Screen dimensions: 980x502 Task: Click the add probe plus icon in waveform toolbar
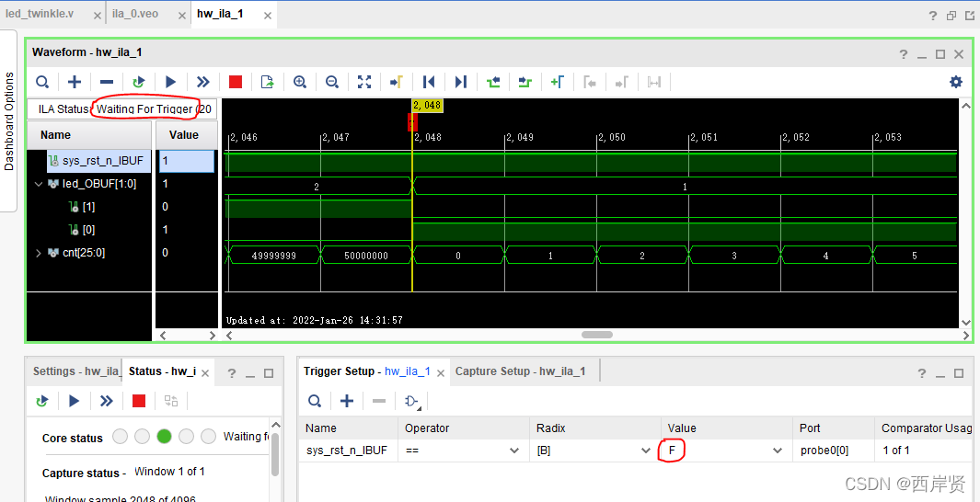pos(75,82)
